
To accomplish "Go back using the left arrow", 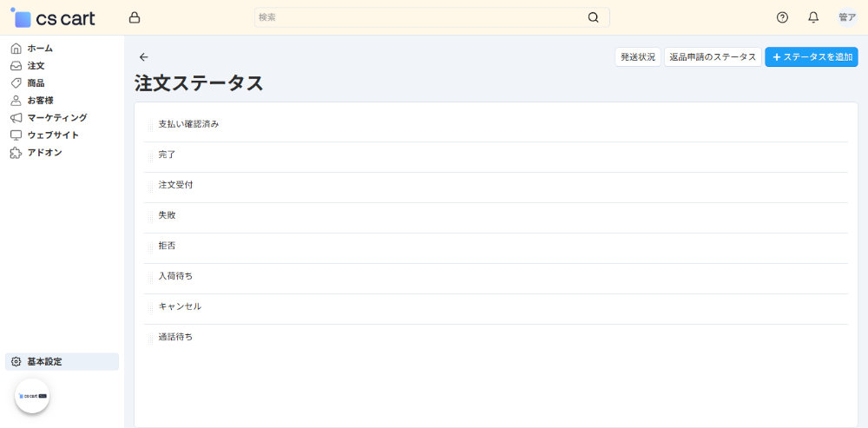I will pyautogui.click(x=144, y=57).
